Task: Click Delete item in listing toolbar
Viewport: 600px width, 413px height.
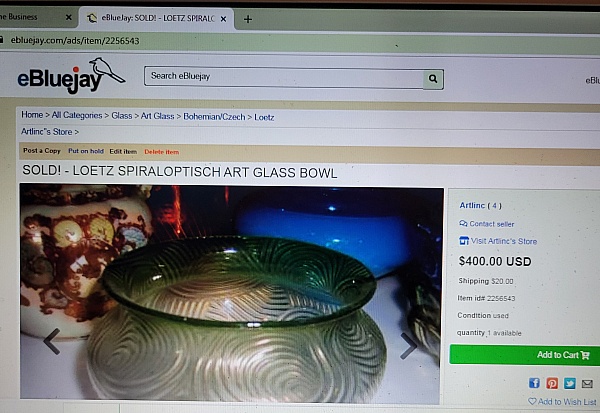Action: point(161,152)
